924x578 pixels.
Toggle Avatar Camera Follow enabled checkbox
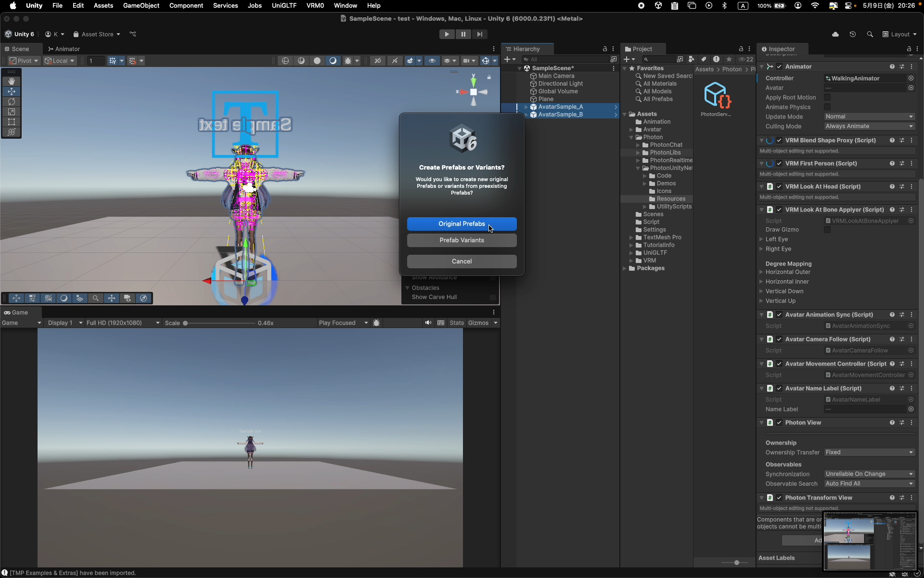coord(779,340)
